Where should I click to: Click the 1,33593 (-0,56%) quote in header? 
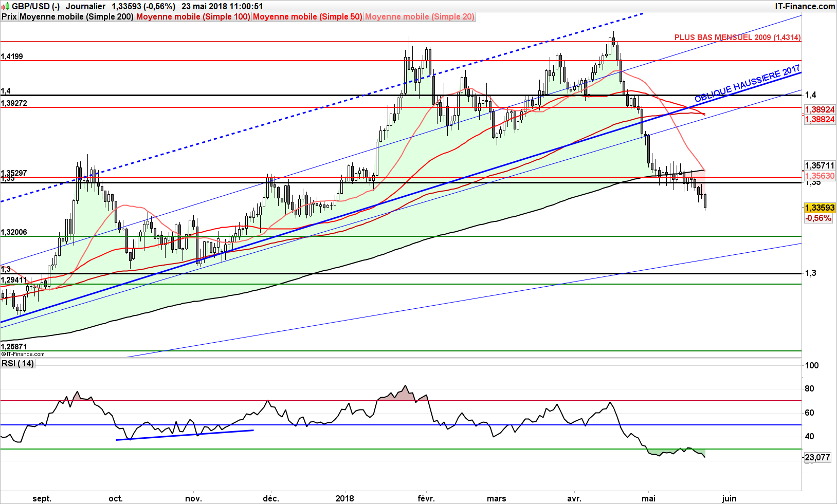coord(143,6)
